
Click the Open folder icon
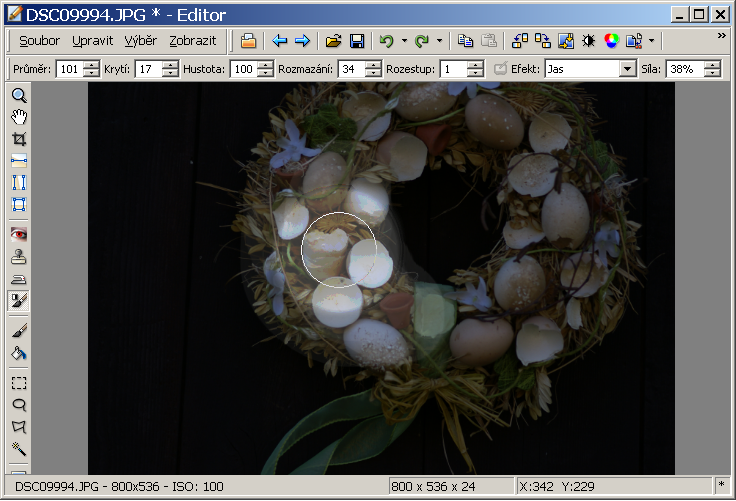tap(334, 41)
